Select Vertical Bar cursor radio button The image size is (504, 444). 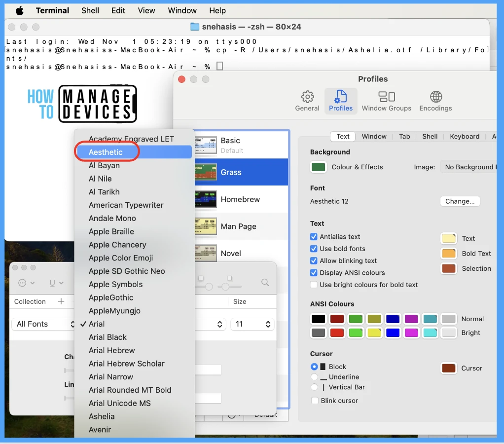point(314,387)
